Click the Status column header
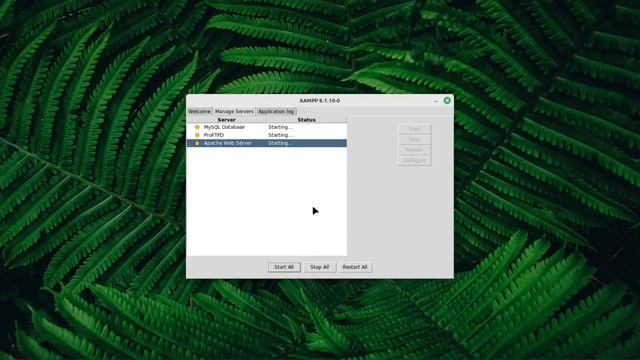 (307, 120)
